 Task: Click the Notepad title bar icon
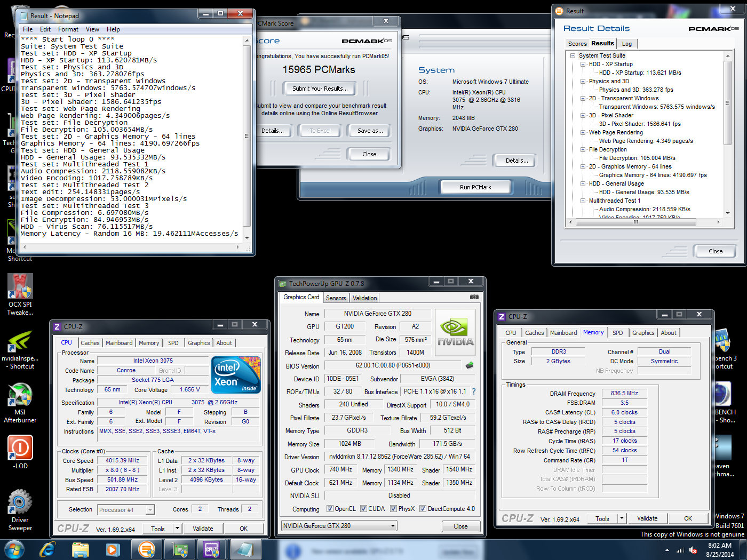23,15
